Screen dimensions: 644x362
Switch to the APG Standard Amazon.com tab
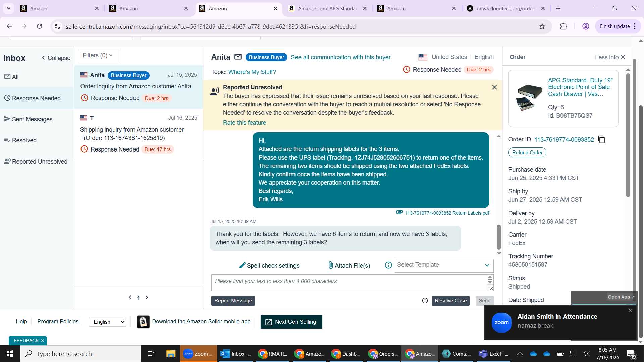click(x=327, y=8)
